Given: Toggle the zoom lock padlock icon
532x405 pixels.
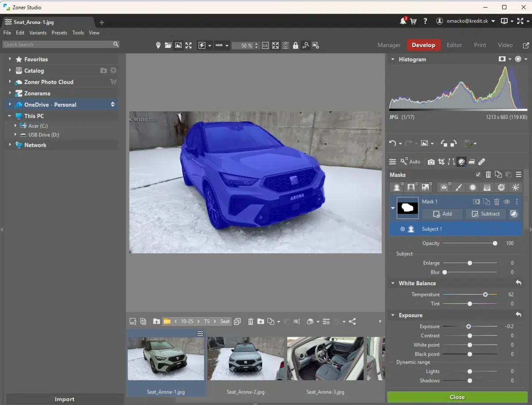Looking at the screenshot, I should [x=295, y=45].
